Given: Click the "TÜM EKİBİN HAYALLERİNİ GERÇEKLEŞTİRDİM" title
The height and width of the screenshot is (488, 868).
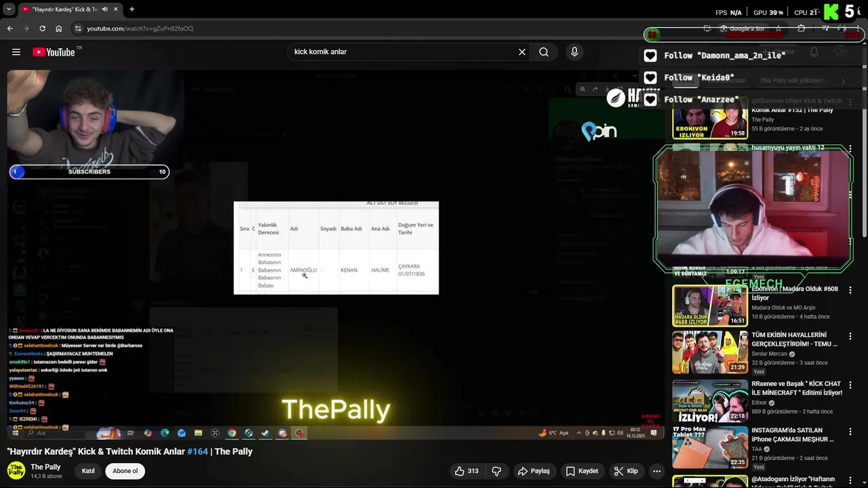Looking at the screenshot, I should point(795,339).
